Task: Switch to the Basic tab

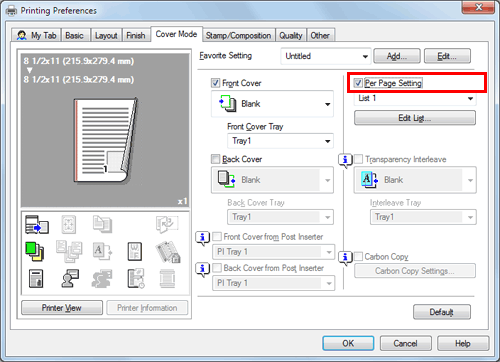Action: tap(76, 35)
